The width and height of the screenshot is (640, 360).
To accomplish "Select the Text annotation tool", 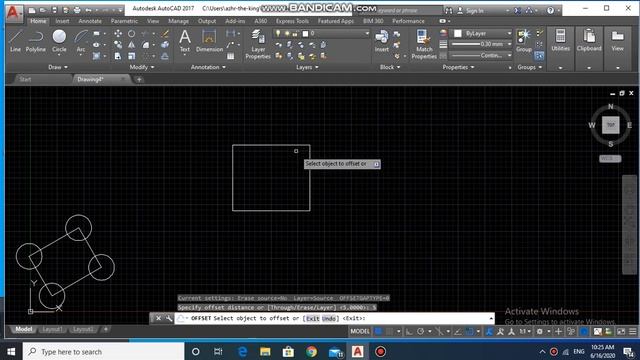I will (185, 41).
